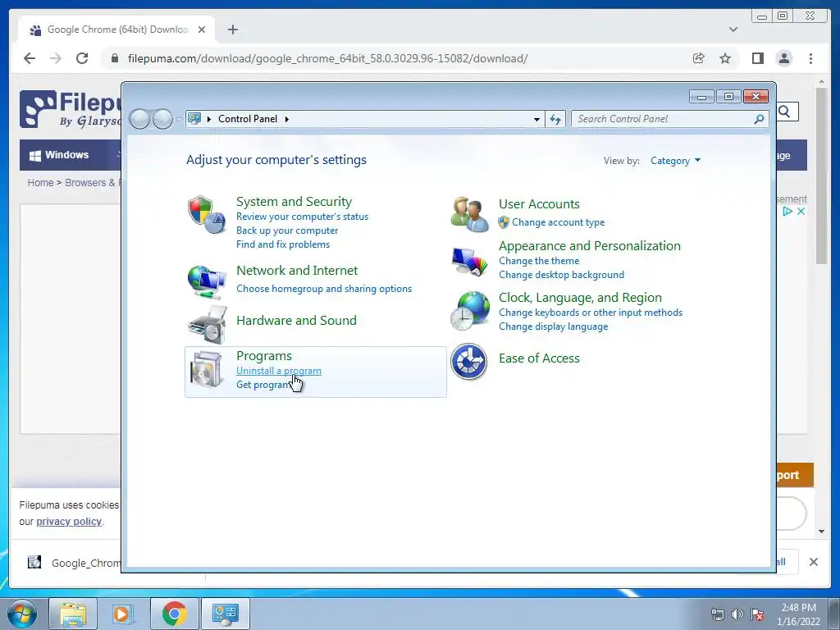Share this page icon in Chrome
Image resolution: width=840 pixels, height=630 pixels.
click(x=698, y=58)
